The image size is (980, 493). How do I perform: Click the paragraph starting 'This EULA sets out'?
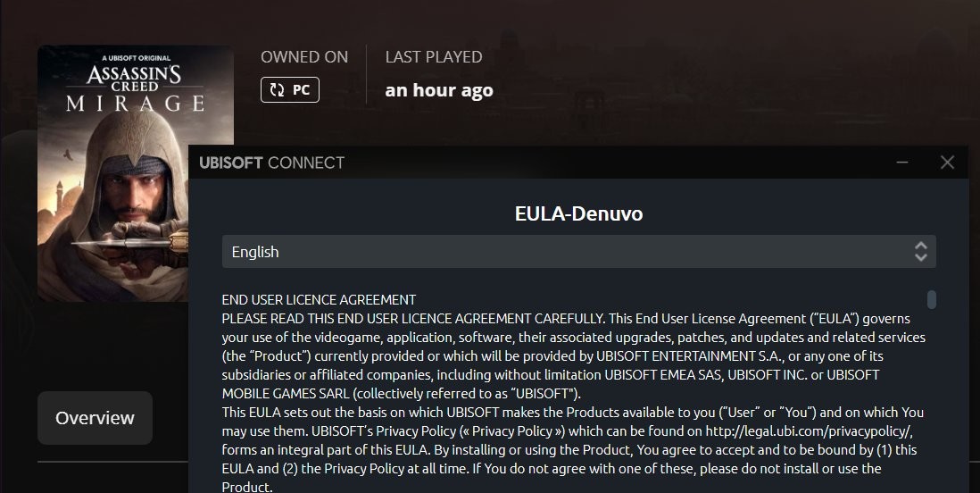tap(572, 450)
